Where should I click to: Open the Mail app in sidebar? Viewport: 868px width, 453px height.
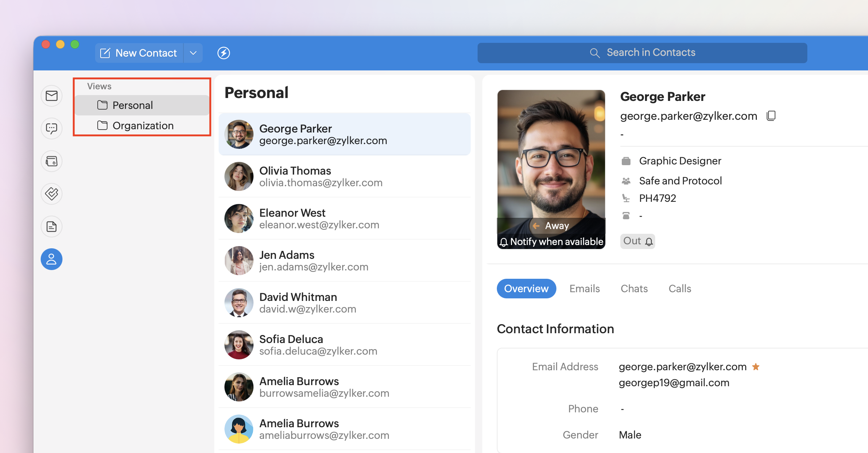pos(52,96)
